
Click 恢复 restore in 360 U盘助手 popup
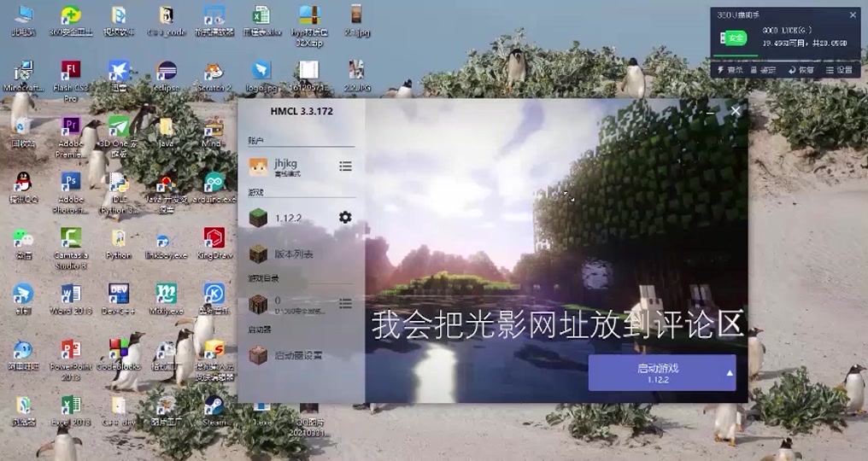tap(801, 70)
